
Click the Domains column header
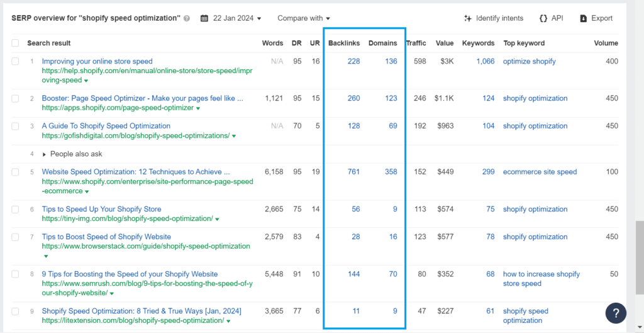[383, 43]
